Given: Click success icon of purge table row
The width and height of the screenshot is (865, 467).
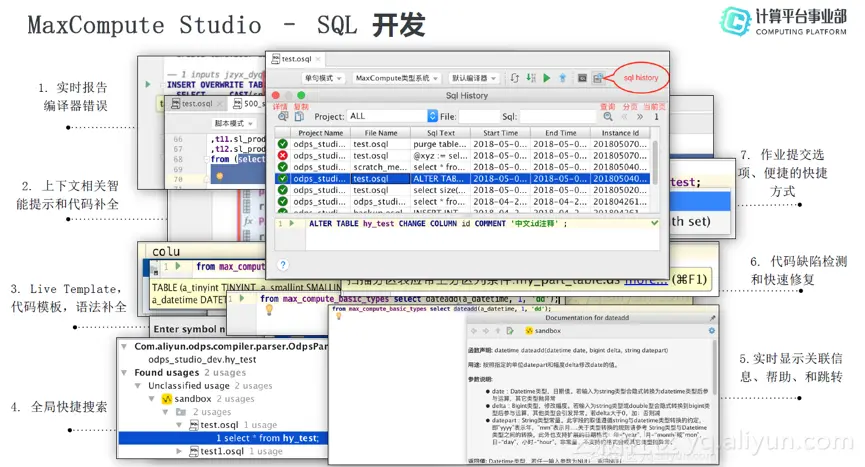Looking at the screenshot, I should (x=282, y=144).
